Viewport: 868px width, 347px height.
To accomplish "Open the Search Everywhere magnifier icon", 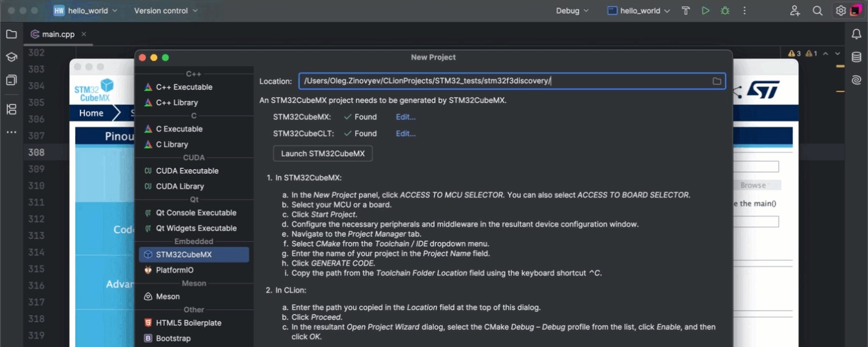I will (818, 10).
